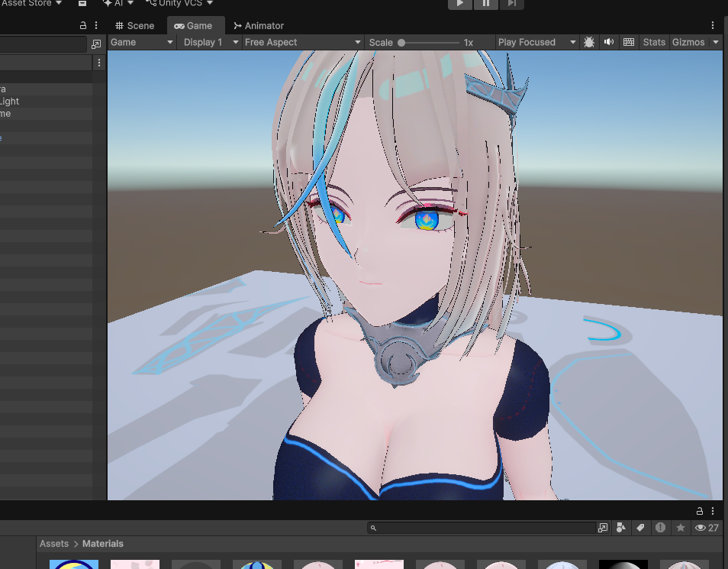Toggle Mute Audio speaker icon
The image size is (728, 569).
[609, 42]
